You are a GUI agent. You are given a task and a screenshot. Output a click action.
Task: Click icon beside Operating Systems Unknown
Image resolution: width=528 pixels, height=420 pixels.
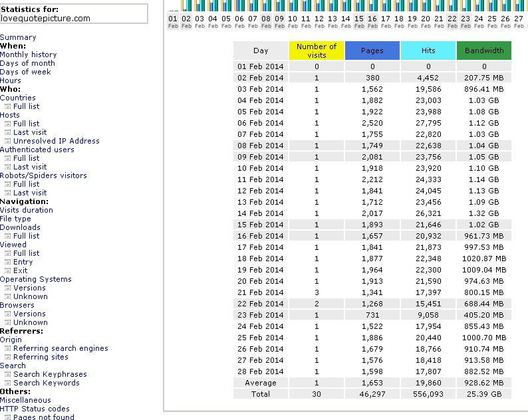tap(7, 296)
